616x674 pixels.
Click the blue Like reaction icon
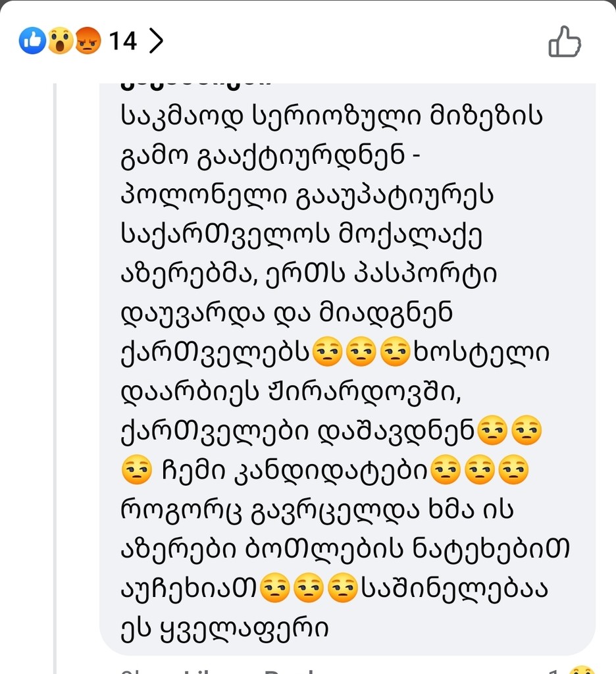click(31, 42)
